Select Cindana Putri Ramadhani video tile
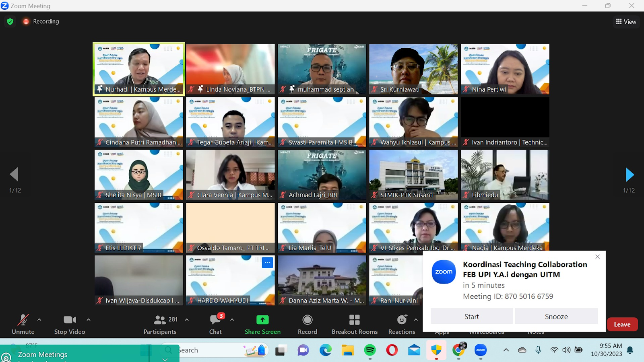The height and width of the screenshot is (362, 644). pyautogui.click(x=139, y=122)
